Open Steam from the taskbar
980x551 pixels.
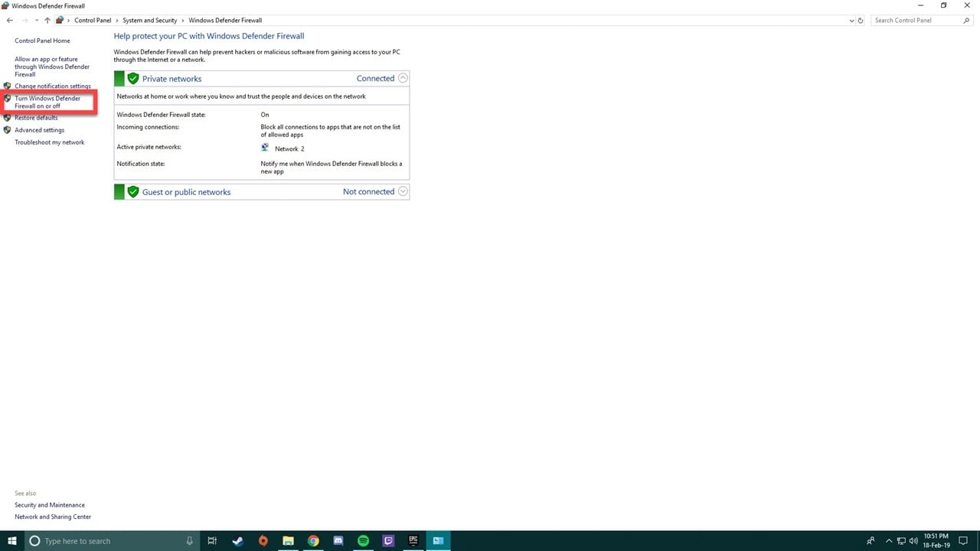coord(237,540)
